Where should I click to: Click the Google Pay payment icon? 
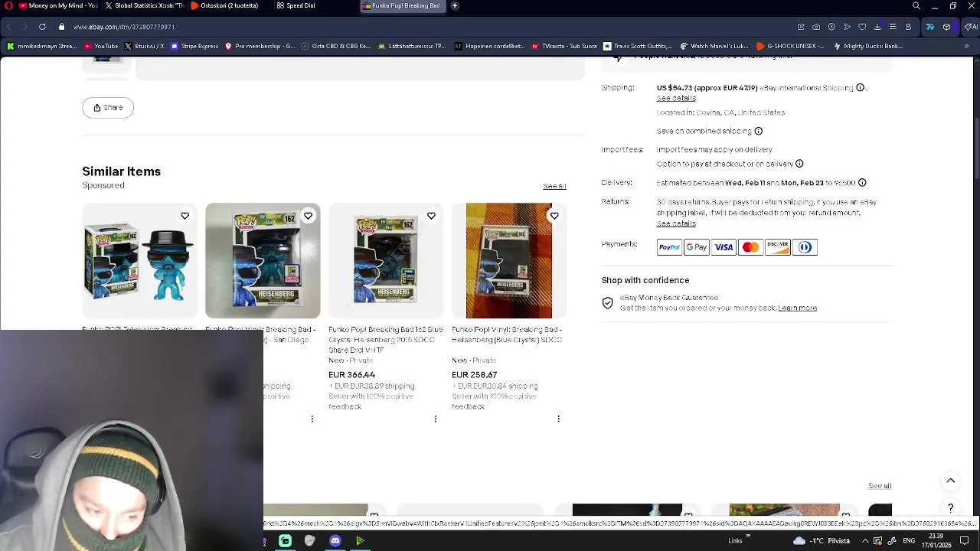696,247
